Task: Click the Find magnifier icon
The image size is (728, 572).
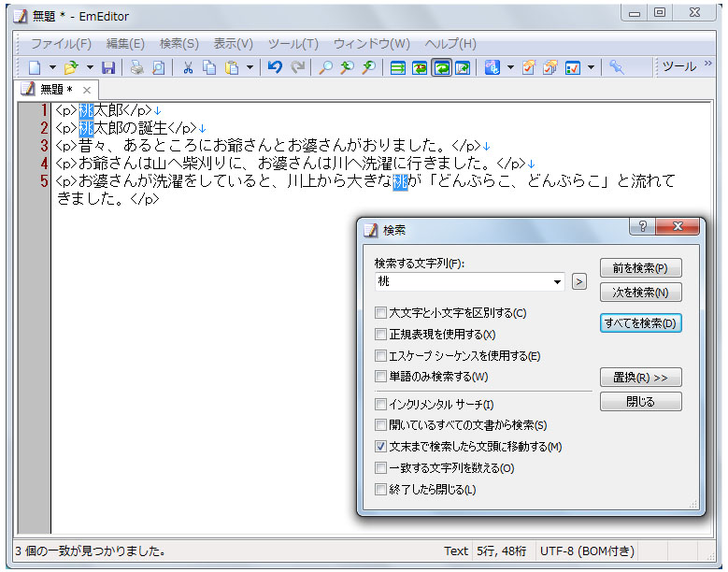Action: (325, 68)
